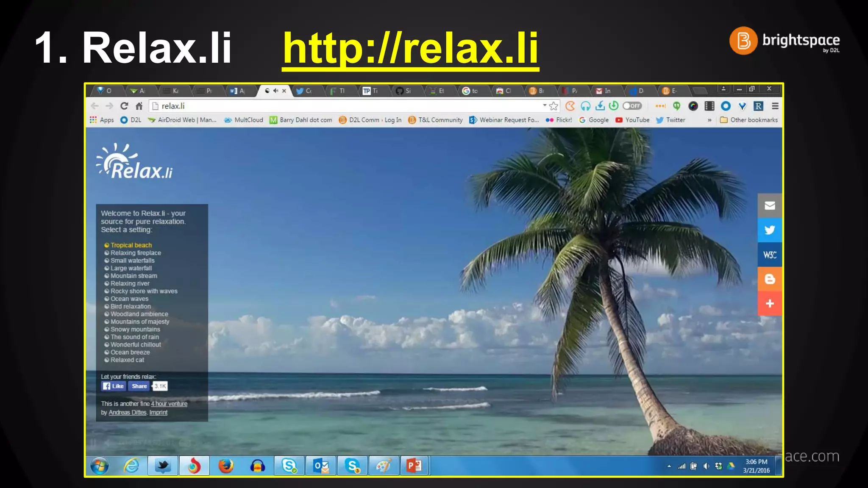
Task: Open the Flickr! bookmark
Action: 559,120
